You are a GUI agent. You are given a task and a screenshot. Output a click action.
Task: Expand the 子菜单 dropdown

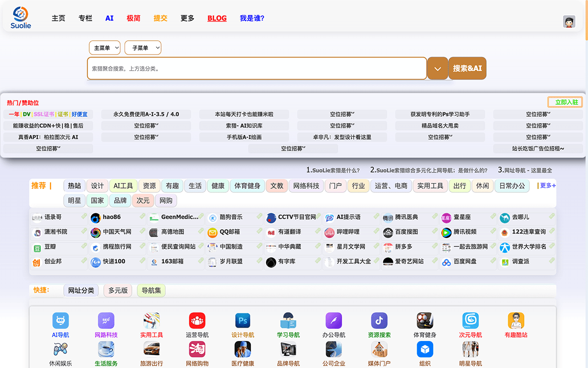point(143,48)
